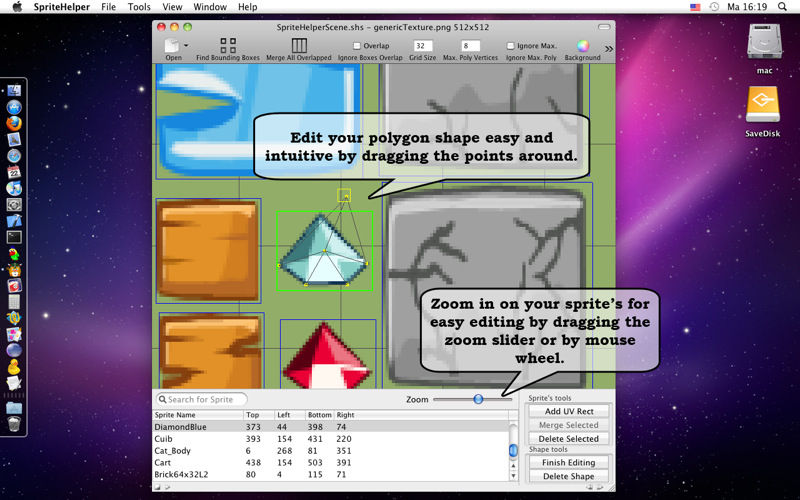Click the Zoom slider knob
The height and width of the screenshot is (500, 800).
[x=478, y=399]
